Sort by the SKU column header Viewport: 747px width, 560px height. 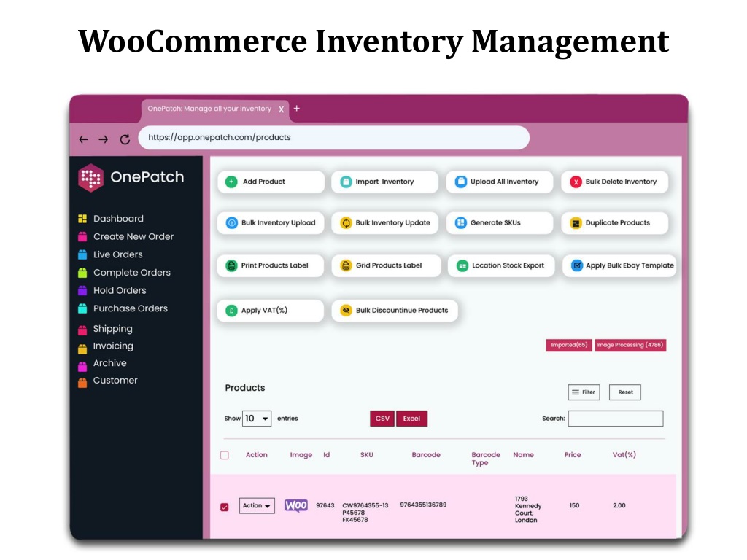pos(367,455)
